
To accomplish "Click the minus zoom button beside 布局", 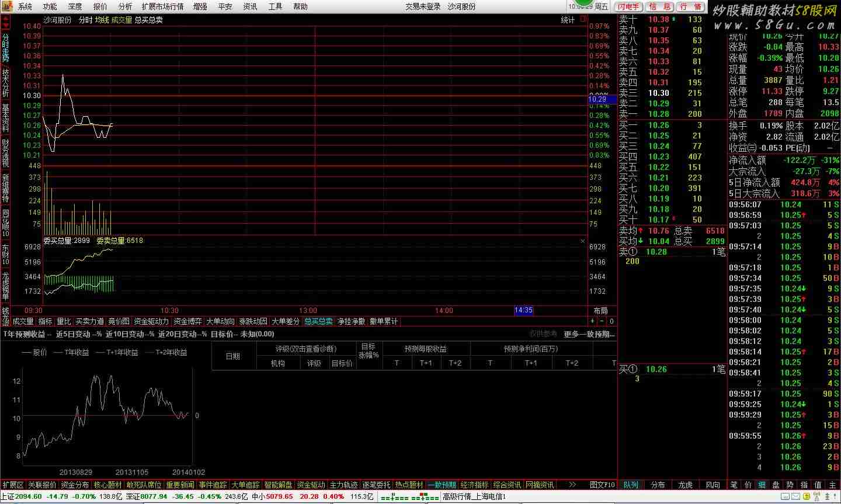I will point(602,321).
